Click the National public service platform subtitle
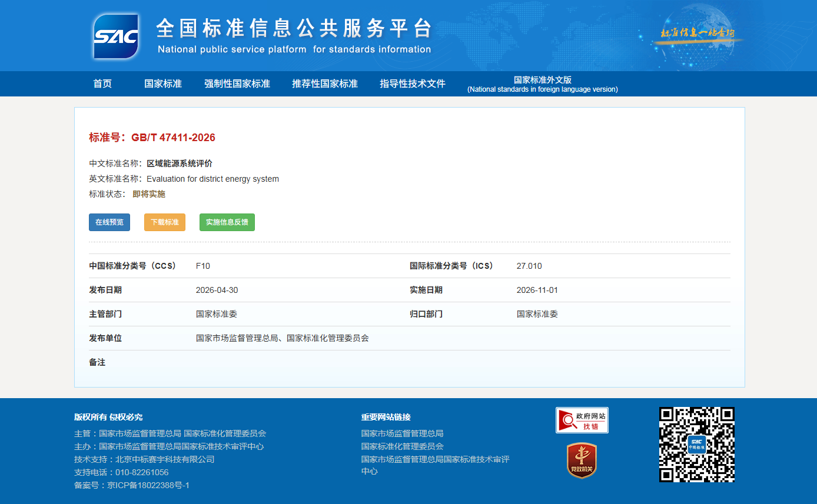This screenshot has width=817, height=504. [x=294, y=49]
